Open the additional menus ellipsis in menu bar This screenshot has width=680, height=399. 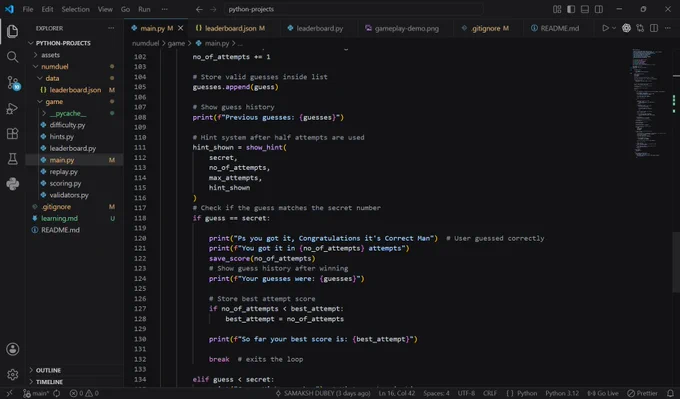164,9
